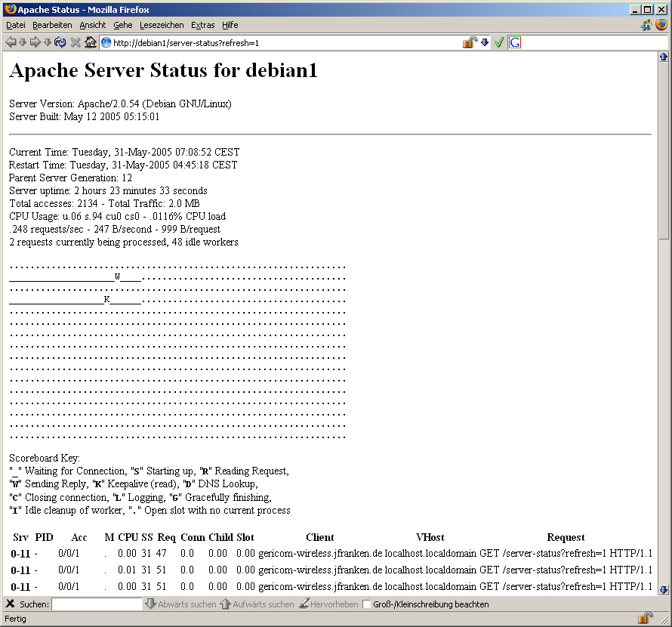Open the Forward history dropdown arrow
This screenshot has height=627, width=672.
(48, 42)
